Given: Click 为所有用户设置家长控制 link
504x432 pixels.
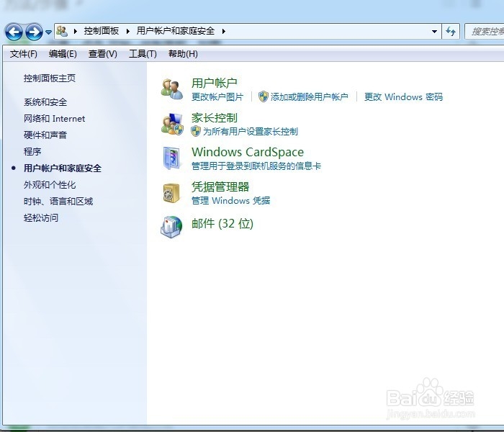Looking at the screenshot, I should click(251, 132).
